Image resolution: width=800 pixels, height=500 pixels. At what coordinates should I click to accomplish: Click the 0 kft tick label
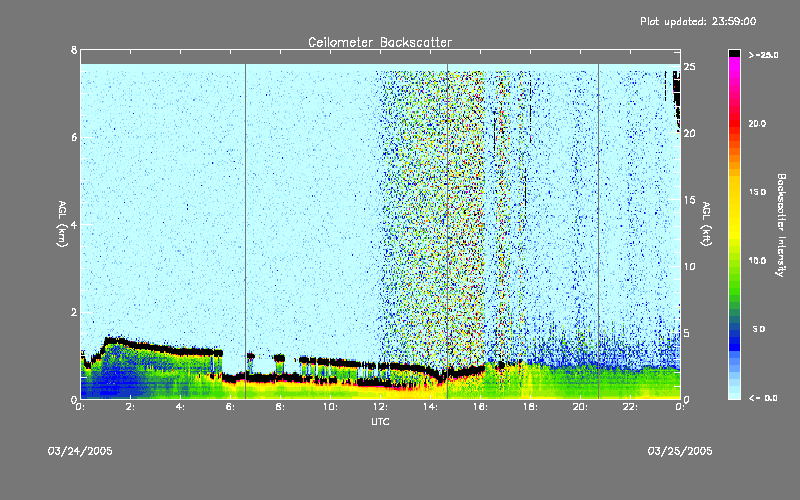[x=687, y=399]
